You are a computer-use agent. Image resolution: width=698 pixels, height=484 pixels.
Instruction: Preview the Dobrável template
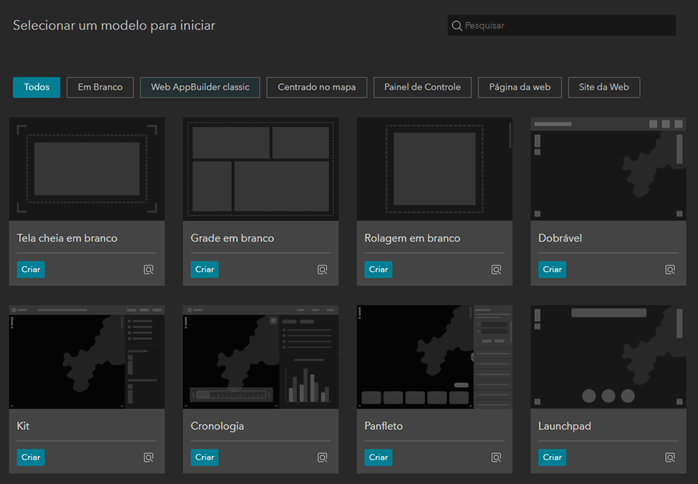(669, 269)
